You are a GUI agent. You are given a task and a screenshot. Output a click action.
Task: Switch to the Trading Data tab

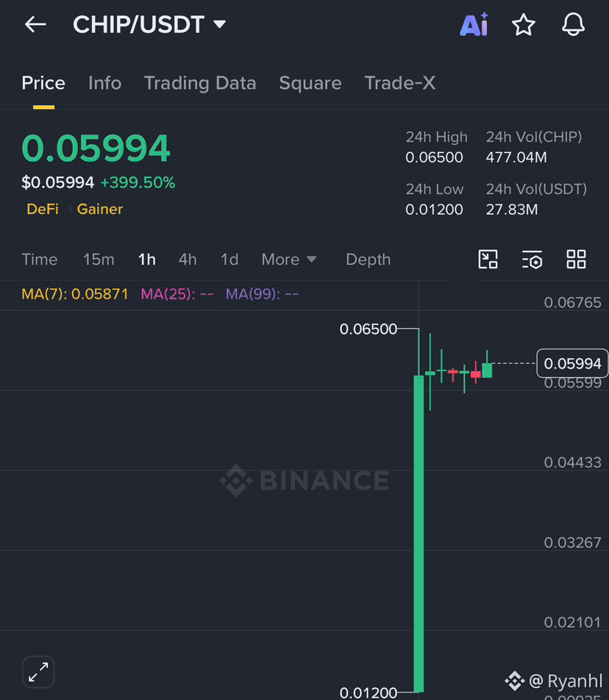200,83
